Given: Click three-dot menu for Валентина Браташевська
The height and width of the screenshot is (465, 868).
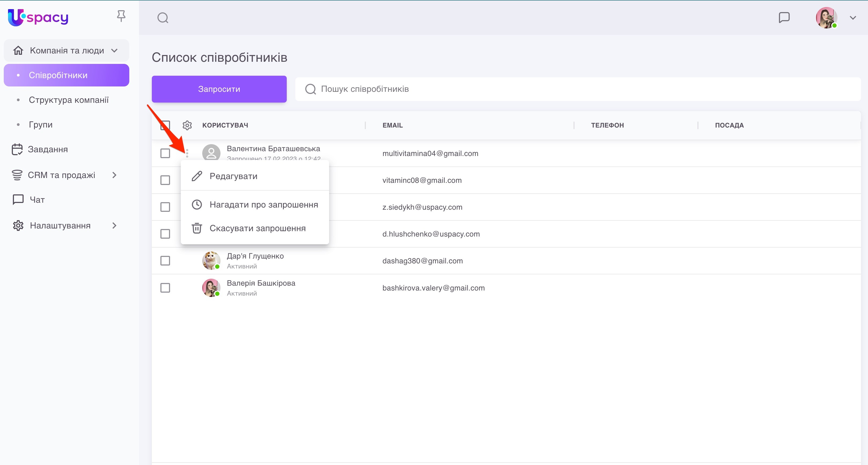Looking at the screenshot, I should [187, 153].
